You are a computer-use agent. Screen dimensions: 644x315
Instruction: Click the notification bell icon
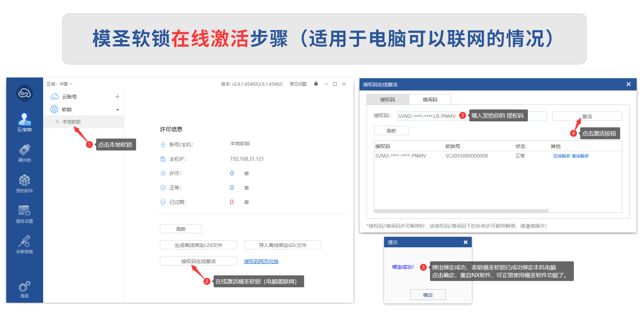316,84
